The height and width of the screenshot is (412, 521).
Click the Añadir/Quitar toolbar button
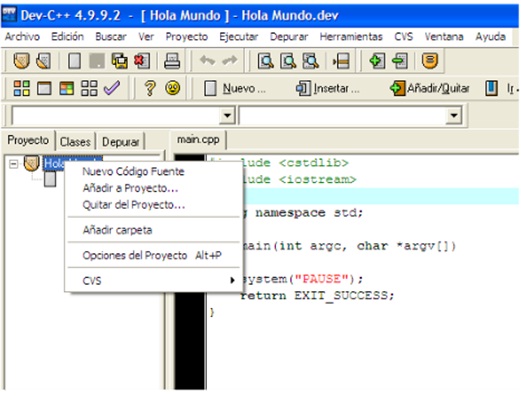coord(430,88)
